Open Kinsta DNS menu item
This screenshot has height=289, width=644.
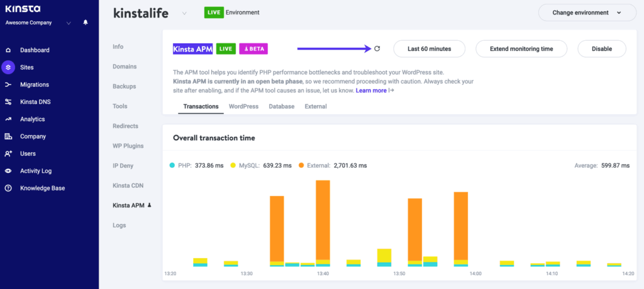[35, 102]
